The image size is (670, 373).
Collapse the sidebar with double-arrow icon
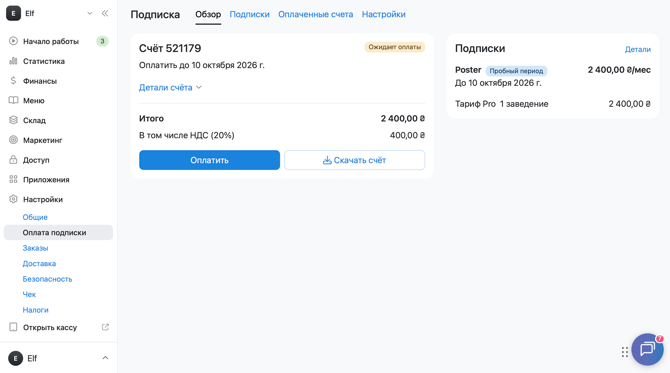point(105,13)
